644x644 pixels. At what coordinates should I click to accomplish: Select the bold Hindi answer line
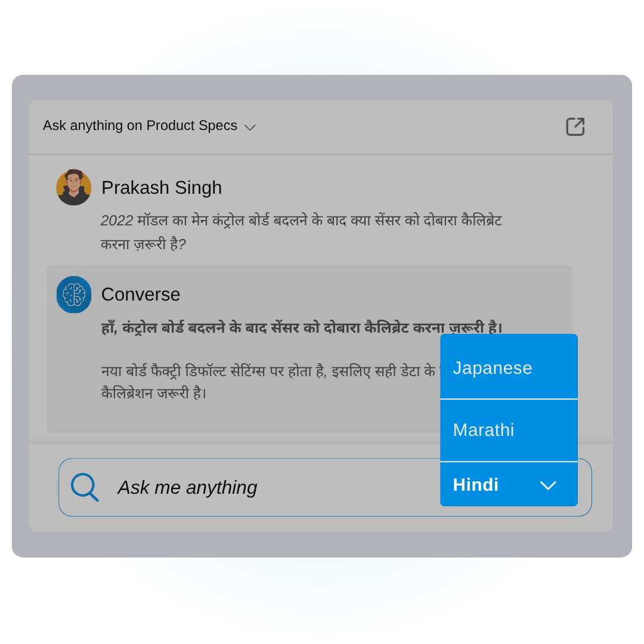(302, 328)
